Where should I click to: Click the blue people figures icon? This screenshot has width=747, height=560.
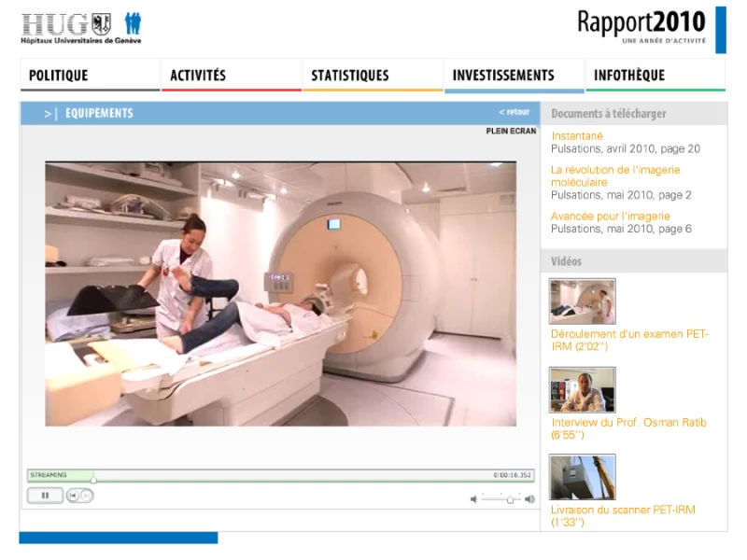pos(133,23)
